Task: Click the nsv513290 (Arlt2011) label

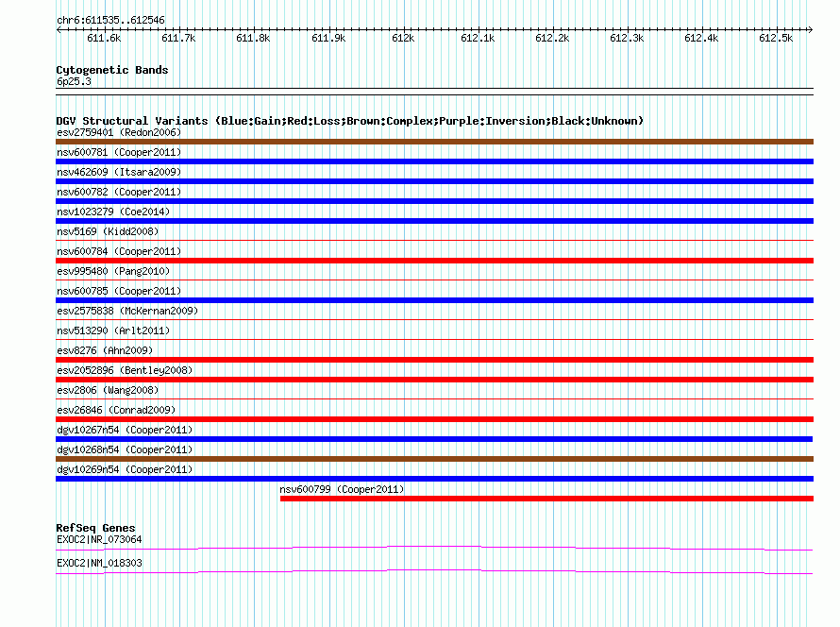Action: tap(113, 330)
